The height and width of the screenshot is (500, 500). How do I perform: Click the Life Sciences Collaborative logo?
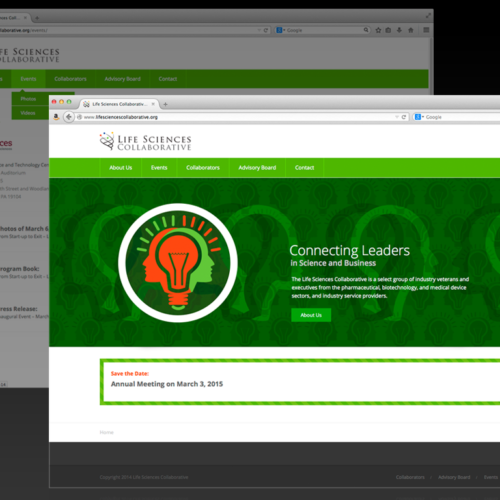[x=145, y=142]
